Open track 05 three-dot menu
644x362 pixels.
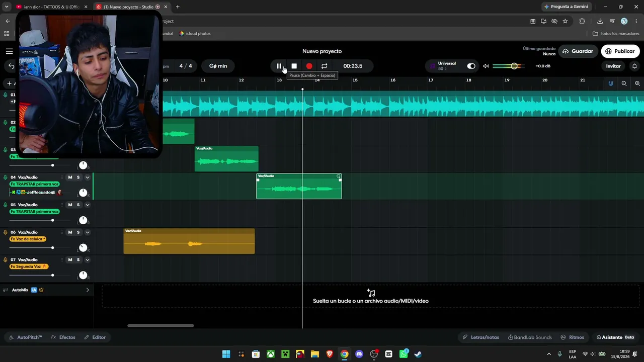click(62, 205)
